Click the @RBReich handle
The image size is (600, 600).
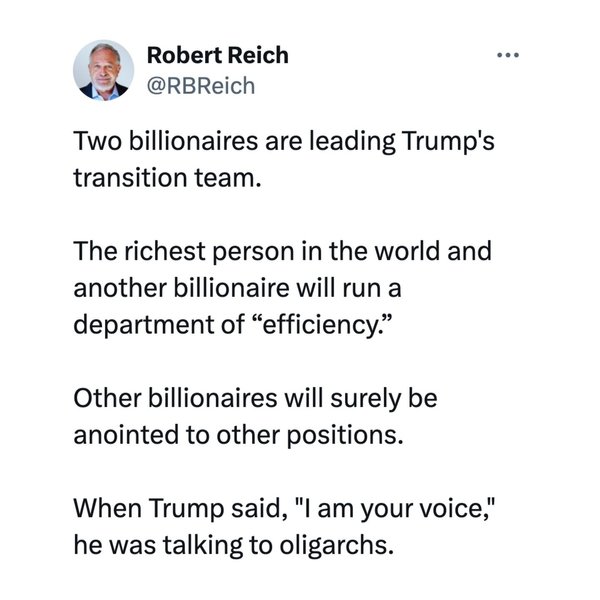click(x=200, y=86)
